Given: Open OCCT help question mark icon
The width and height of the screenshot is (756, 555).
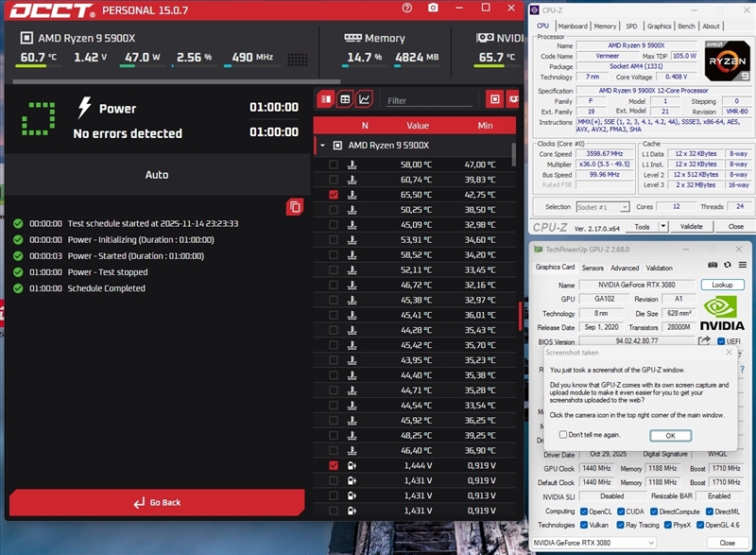Looking at the screenshot, I should [406, 9].
